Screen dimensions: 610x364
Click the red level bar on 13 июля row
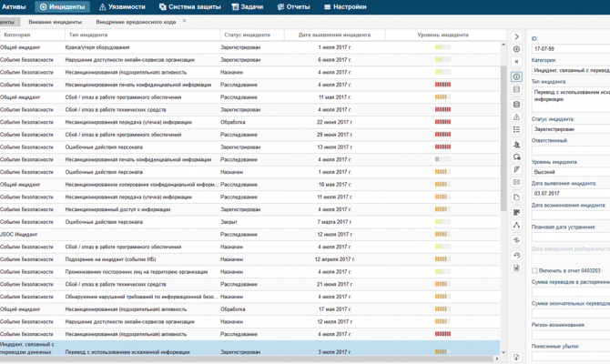point(442,147)
